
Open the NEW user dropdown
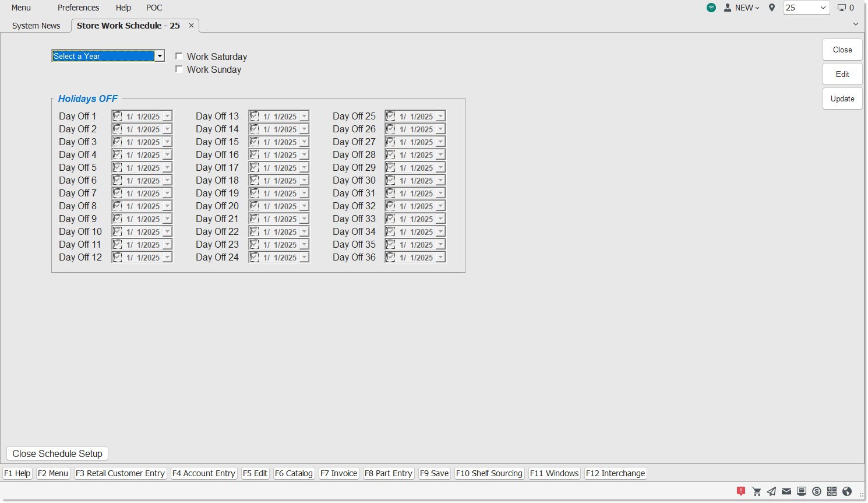[742, 8]
